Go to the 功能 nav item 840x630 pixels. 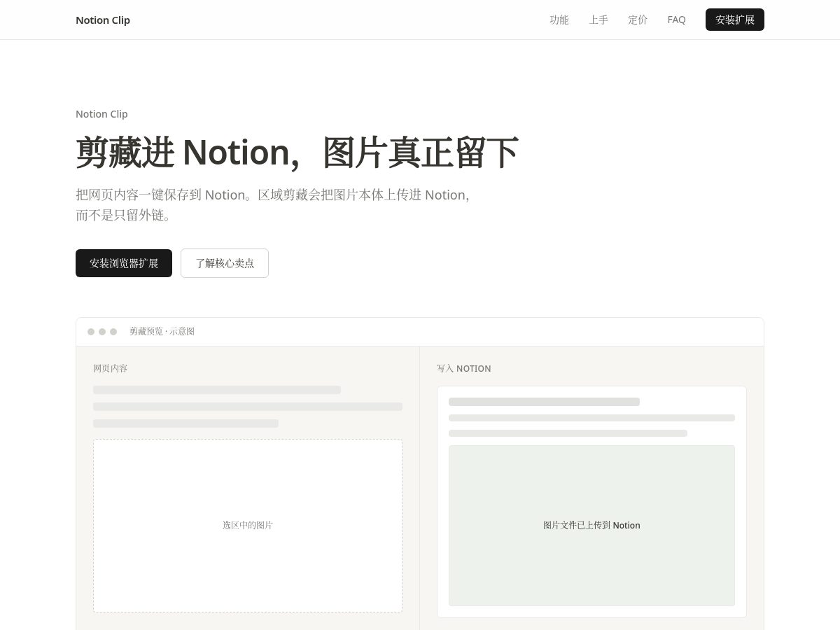[559, 20]
